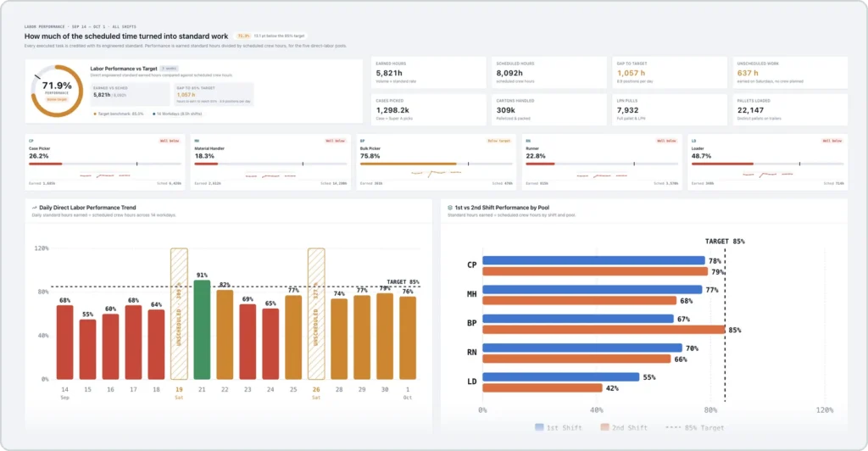The height and width of the screenshot is (451, 868).
Task: Click the TARGET 85% label on the daily trend chart
Action: point(403,281)
